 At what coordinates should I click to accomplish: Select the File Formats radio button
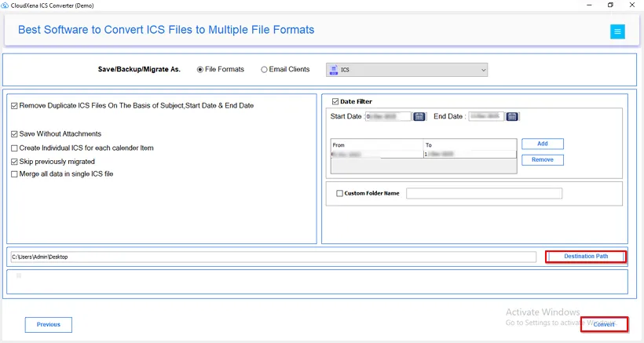coord(200,70)
